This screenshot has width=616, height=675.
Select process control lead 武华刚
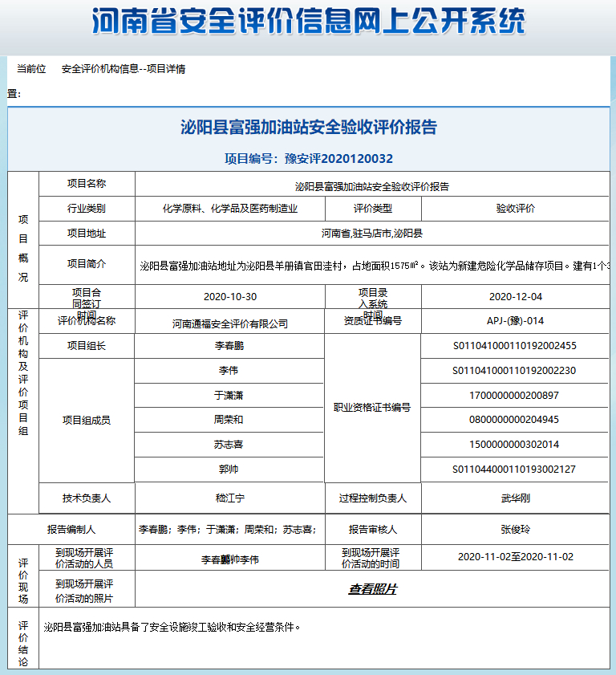point(516,498)
